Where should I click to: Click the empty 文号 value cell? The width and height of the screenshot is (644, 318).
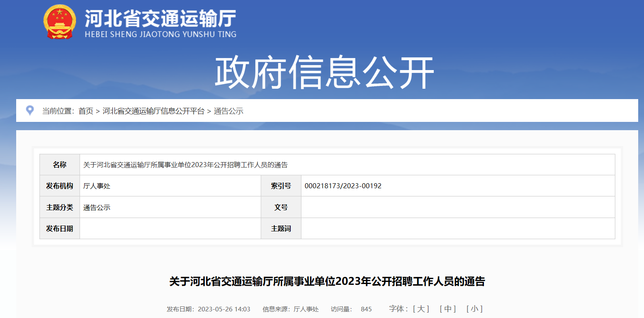pos(457,207)
